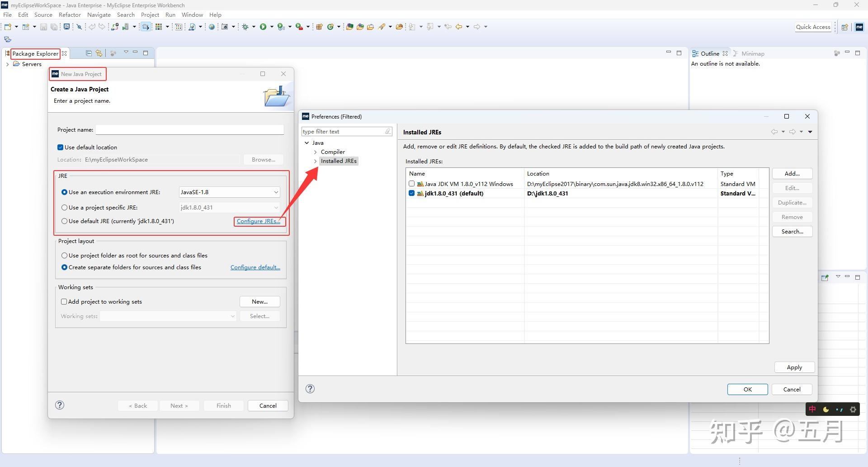Screen dimensions: 868x467
Task: Click the Debug bug icon in toolbar
Action: click(x=245, y=27)
